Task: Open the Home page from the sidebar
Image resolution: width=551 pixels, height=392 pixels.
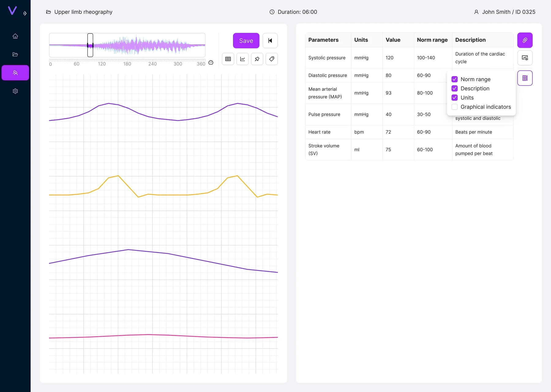Action: pyautogui.click(x=15, y=36)
